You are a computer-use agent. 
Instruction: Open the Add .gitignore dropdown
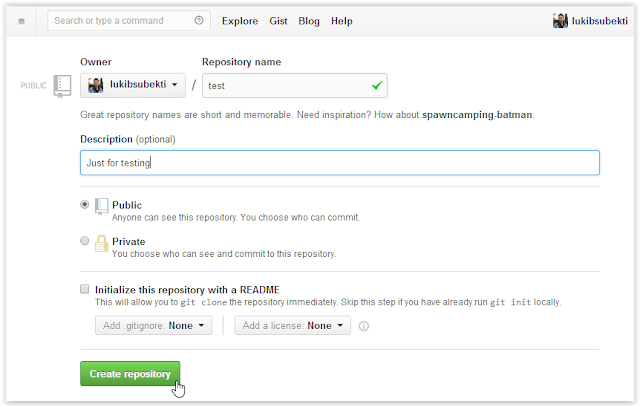[x=154, y=325]
